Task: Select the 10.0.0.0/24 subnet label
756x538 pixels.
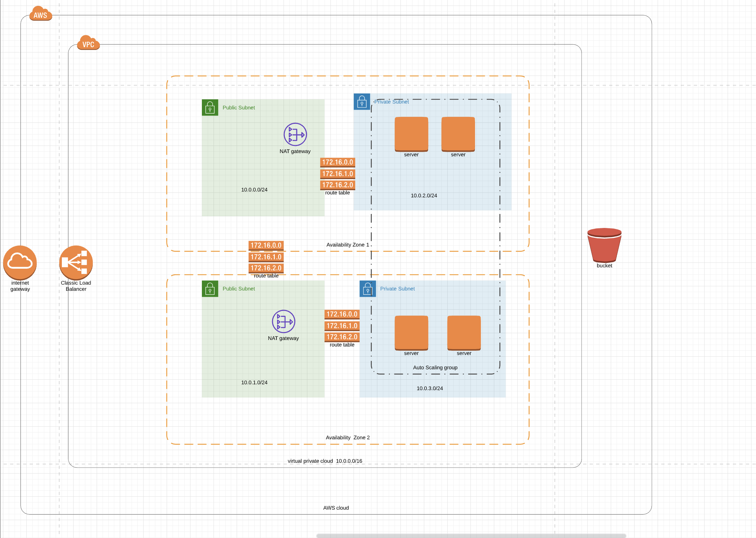Action: coord(254,190)
